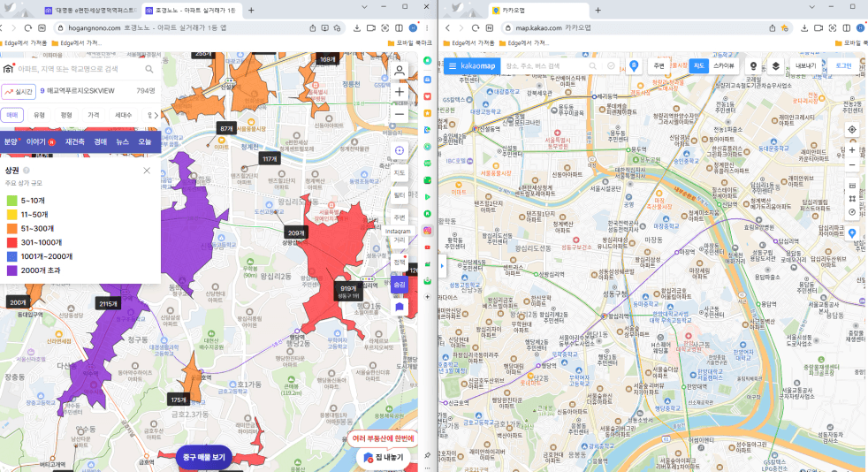Switch to the 경매 tab

(101, 141)
